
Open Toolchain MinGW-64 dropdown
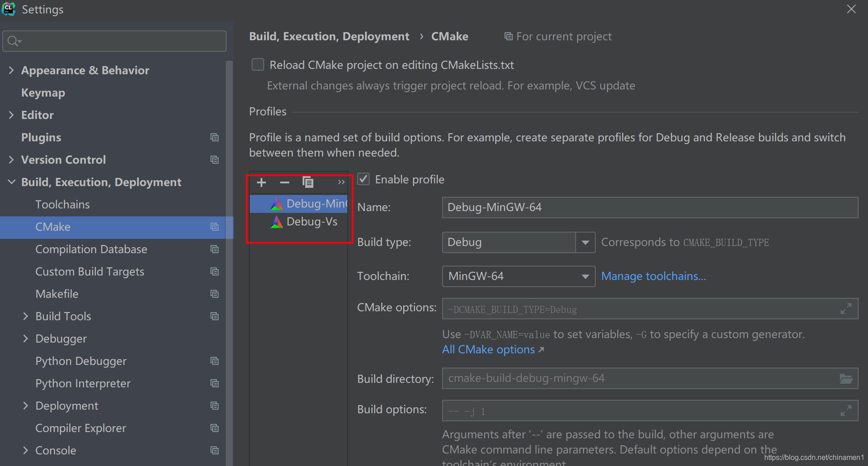[518, 276]
